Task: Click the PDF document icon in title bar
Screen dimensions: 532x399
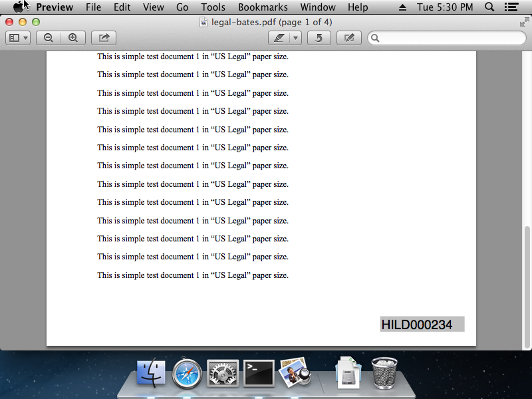Action: (x=203, y=23)
